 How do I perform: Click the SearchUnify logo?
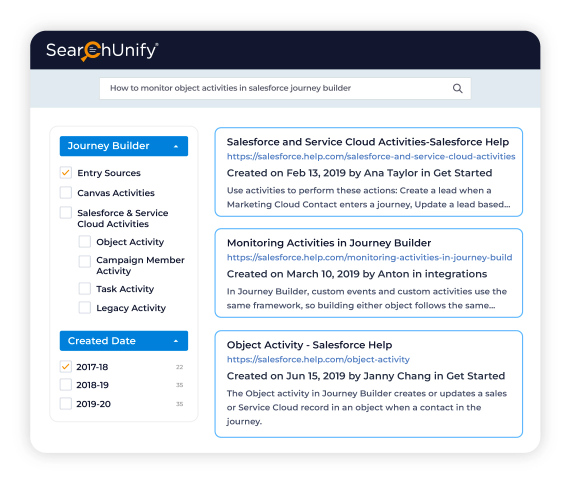102,51
